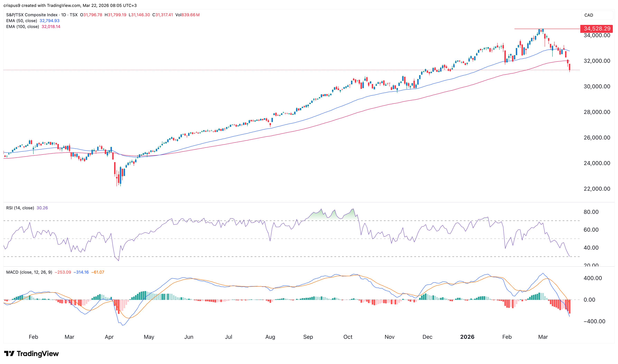
Task: Select the EMA (100, close) legend
Action: click(x=23, y=26)
